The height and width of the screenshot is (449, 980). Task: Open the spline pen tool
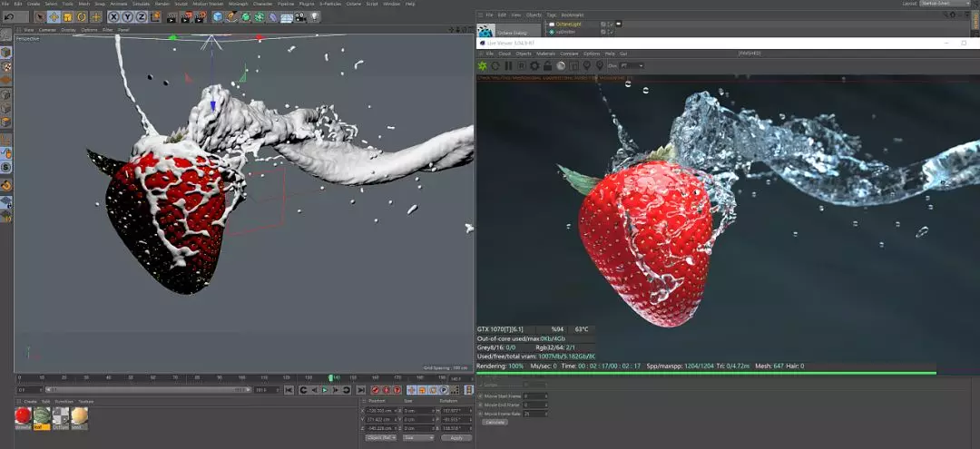point(231,17)
